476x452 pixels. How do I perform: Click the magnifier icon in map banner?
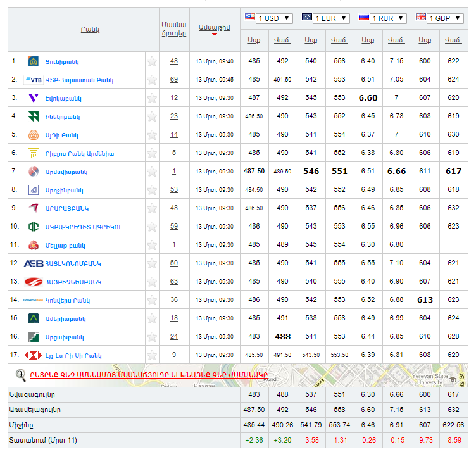pyautogui.click(x=20, y=375)
